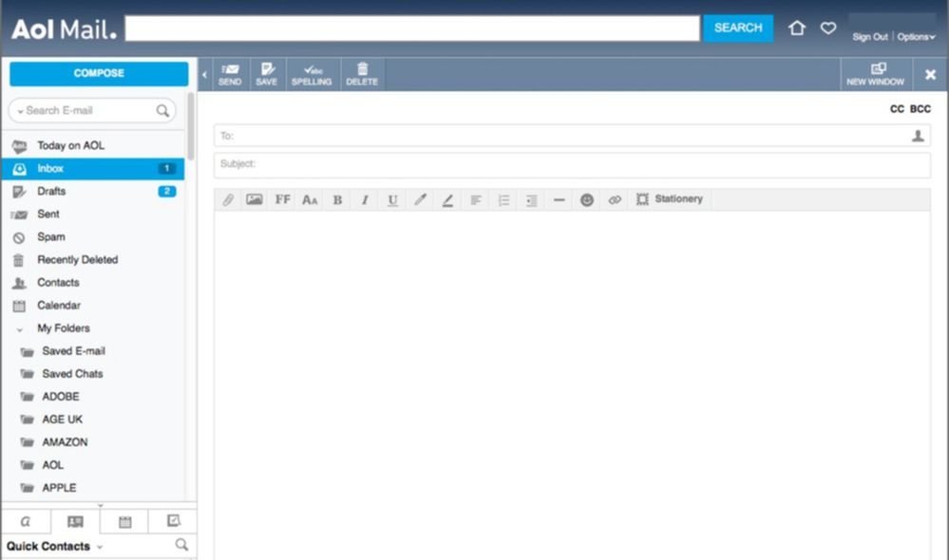Switch to the contacts card tab
This screenshot has height=560, width=949.
tap(75, 521)
